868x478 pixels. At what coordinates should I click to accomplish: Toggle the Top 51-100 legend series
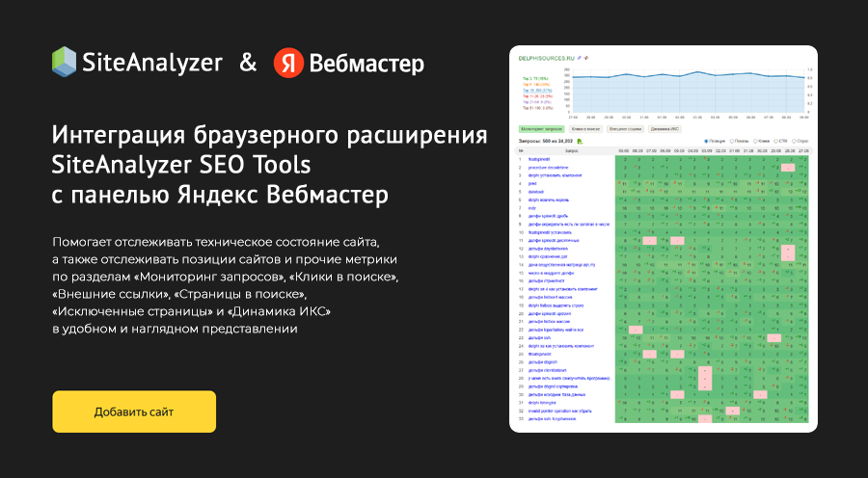(x=536, y=108)
